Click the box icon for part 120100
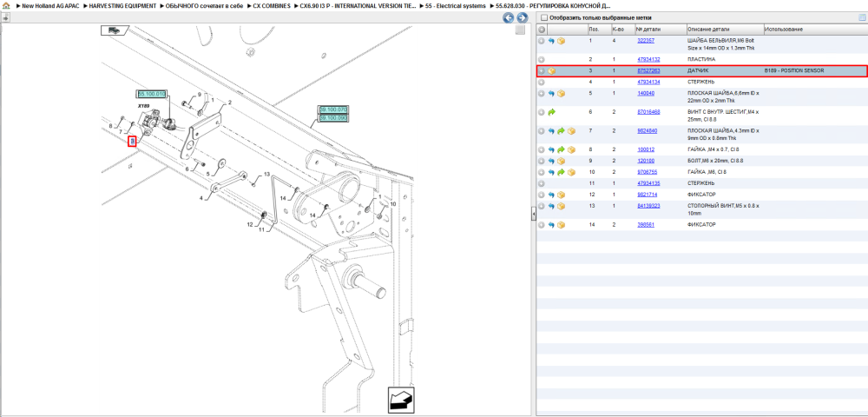Viewport: 868px width, 417px height. 561,161
